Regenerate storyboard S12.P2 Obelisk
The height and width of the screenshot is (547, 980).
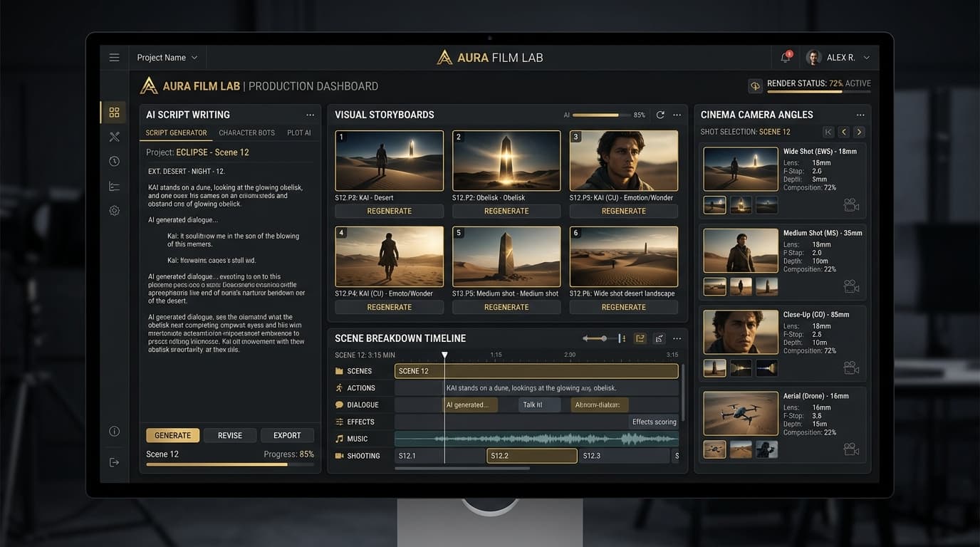[x=506, y=211]
